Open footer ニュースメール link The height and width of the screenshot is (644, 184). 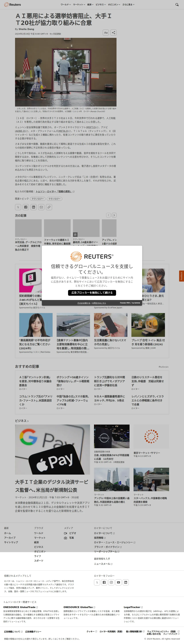click(103, 564)
